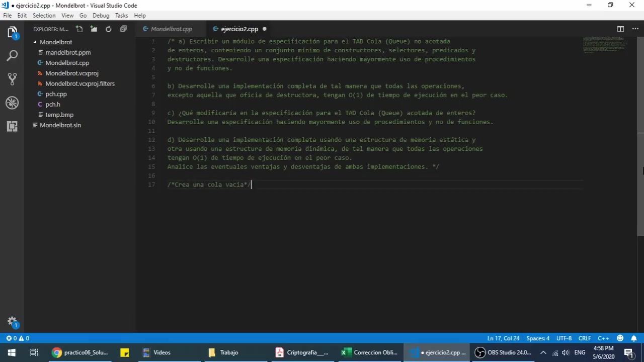Open the Search view in activity bar
This screenshot has width=644, height=362.
pos(12,56)
